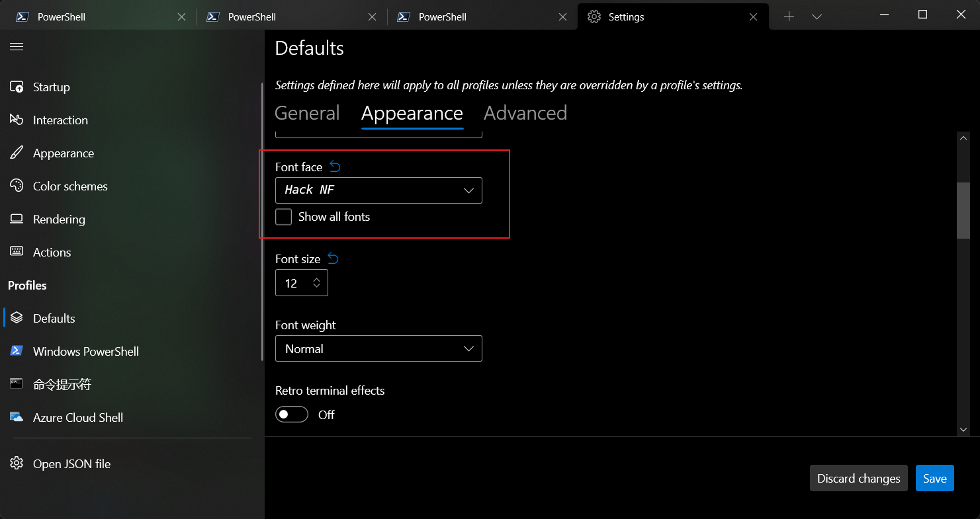Reset Font face to inherited value
This screenshot has height=519, width=980.
pos(335,167)
